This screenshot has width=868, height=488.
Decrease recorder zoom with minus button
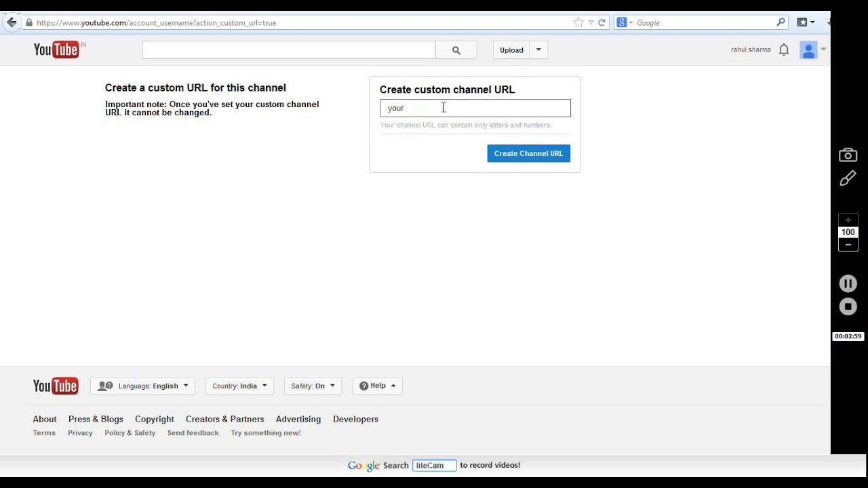(x=848, y=245)
